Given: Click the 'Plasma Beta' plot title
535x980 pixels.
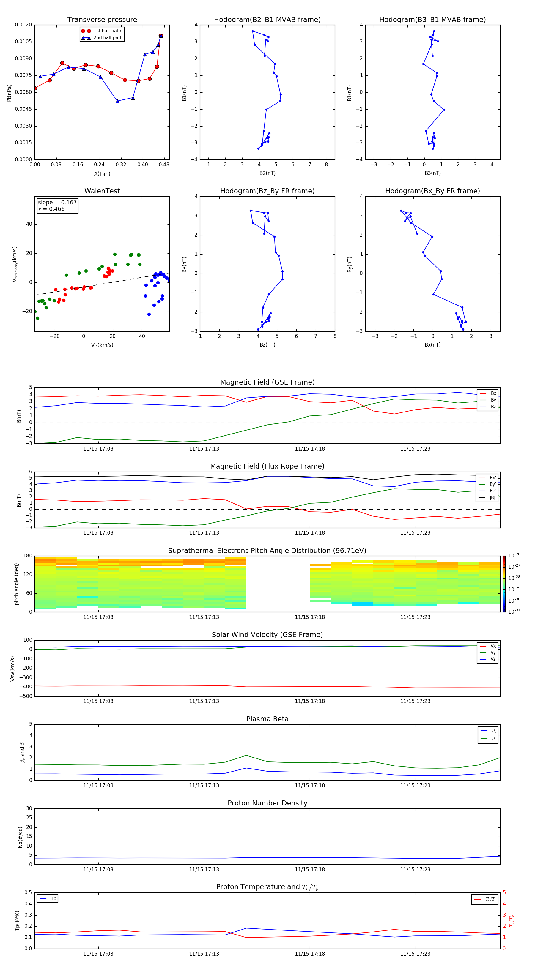Looking at the screenshot, I should [267, 719].
